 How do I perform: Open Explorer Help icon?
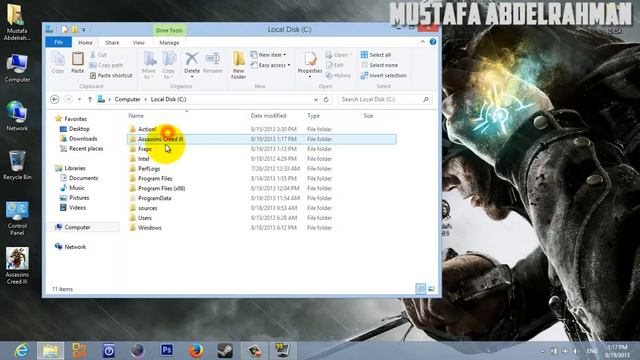(433, 42)
